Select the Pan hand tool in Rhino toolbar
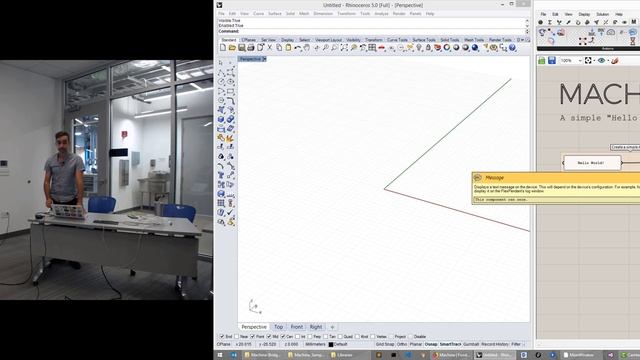 click(307, 48)
